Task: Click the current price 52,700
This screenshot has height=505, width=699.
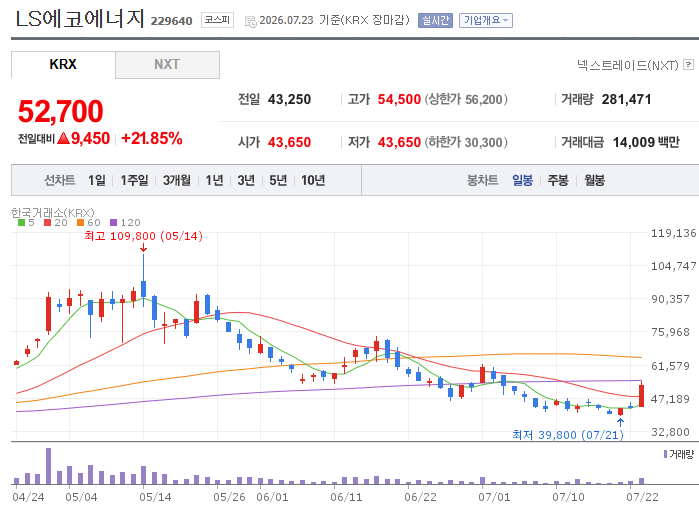Action: (61, 111)
